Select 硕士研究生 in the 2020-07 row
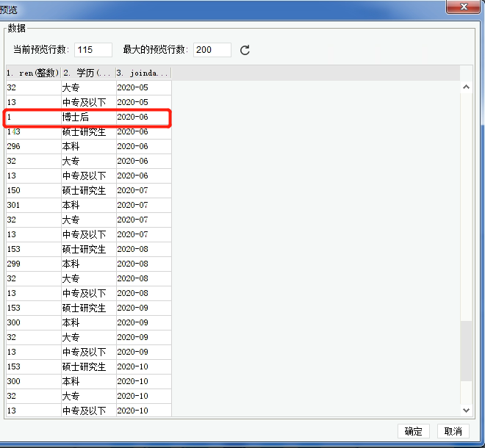 click(89, 190)
